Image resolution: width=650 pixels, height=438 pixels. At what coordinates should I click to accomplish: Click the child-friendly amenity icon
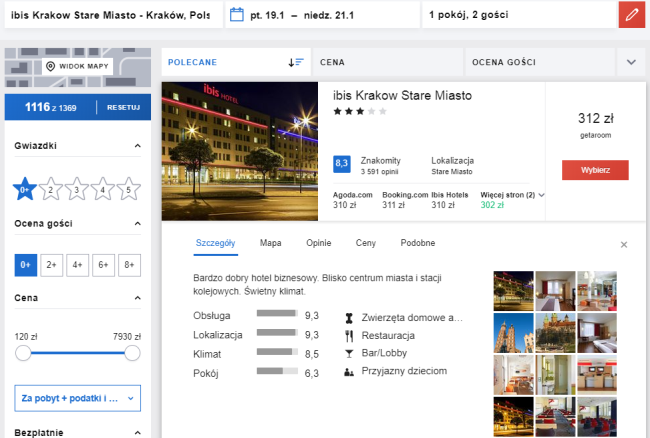click(x=349, y=372)
